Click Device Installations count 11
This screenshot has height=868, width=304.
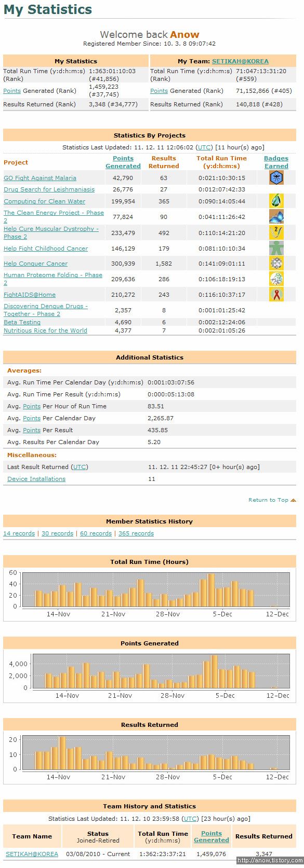(152, 479)
